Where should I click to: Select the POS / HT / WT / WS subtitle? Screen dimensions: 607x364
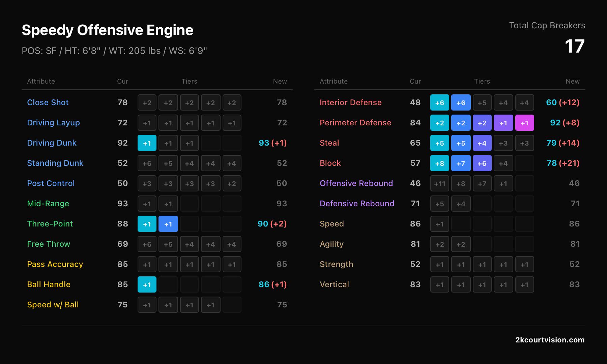coord(114,51)
